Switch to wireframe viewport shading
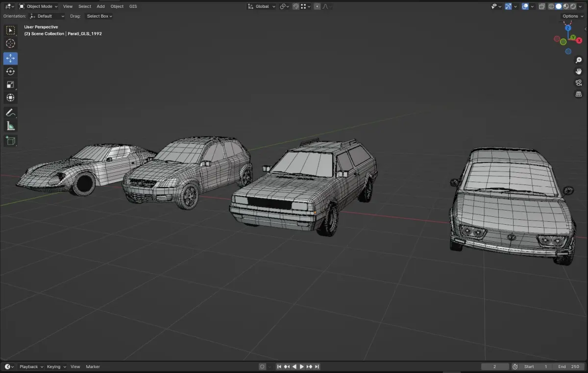This screenshot has height=373, width=588. 551,6
